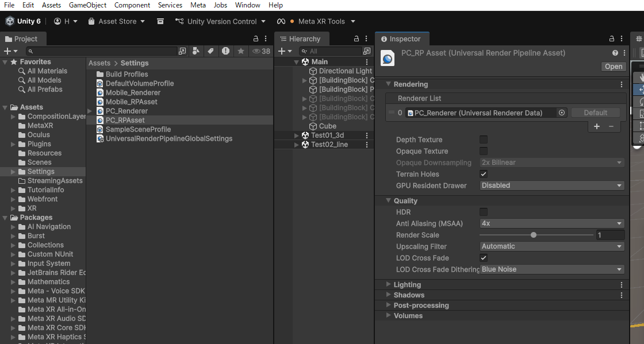This screenshot has height=344, width=644.
Task: Open the Window menu
Action: 247,5
